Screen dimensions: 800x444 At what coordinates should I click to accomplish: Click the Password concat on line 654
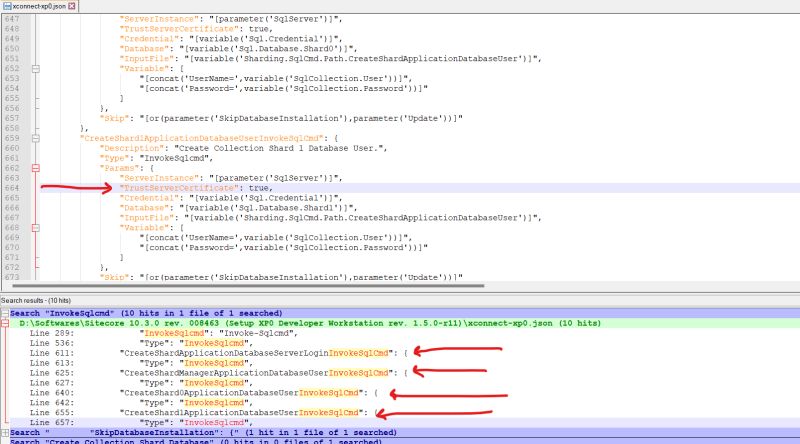coord(283,88)
